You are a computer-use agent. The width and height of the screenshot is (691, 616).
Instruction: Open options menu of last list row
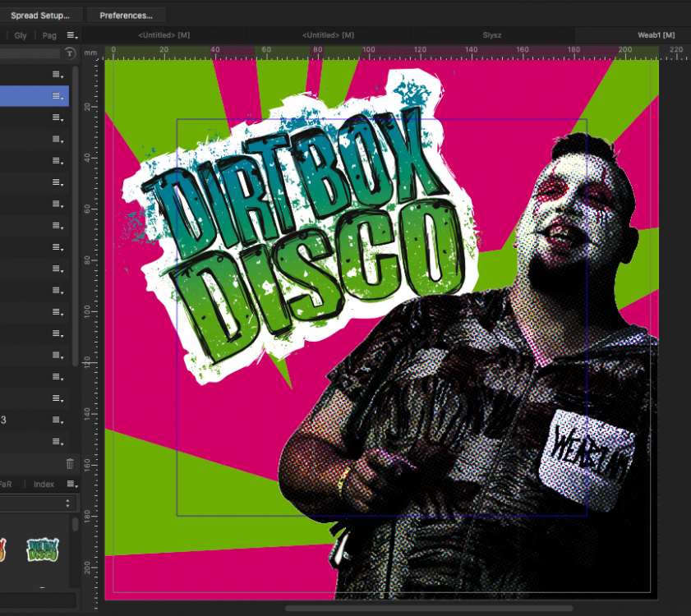(x=58, y=441)
